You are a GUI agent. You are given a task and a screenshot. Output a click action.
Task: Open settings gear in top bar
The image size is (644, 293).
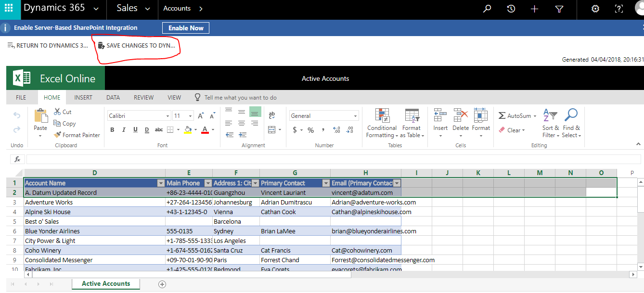595,9
